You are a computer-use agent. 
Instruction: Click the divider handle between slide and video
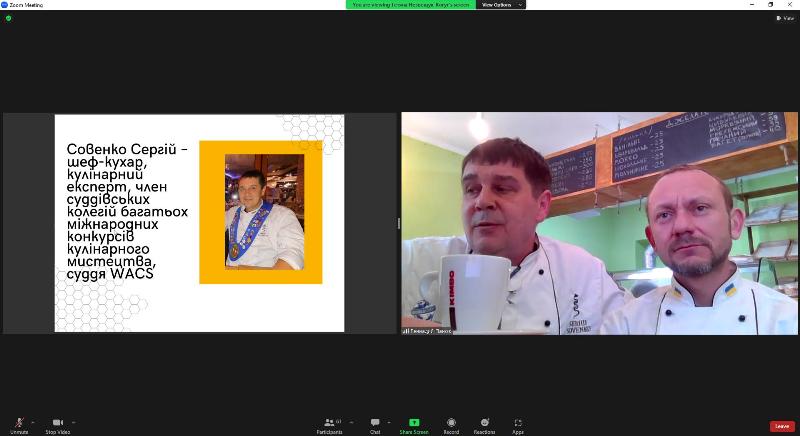click(398, 223)
